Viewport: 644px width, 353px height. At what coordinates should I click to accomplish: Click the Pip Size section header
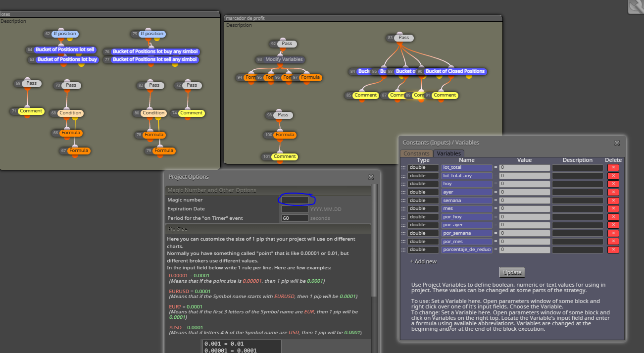[x=268, y=229]
